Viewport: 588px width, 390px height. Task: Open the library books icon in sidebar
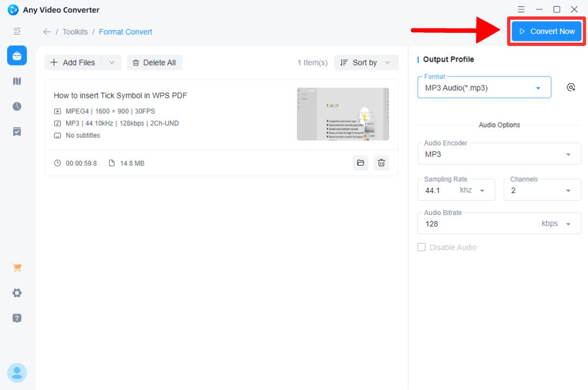point(17,81)
